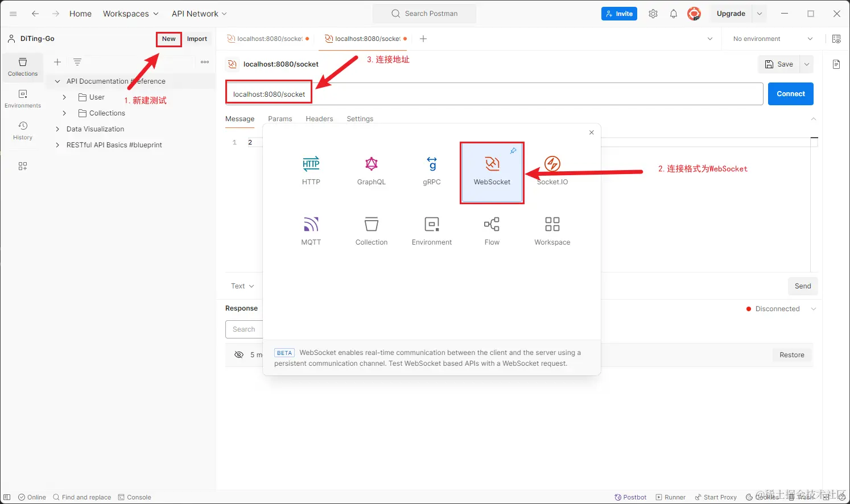Switch to the Headers tab
Image resolution: width=850 pixels, height=504 pixels.
[x=319, y=119]
